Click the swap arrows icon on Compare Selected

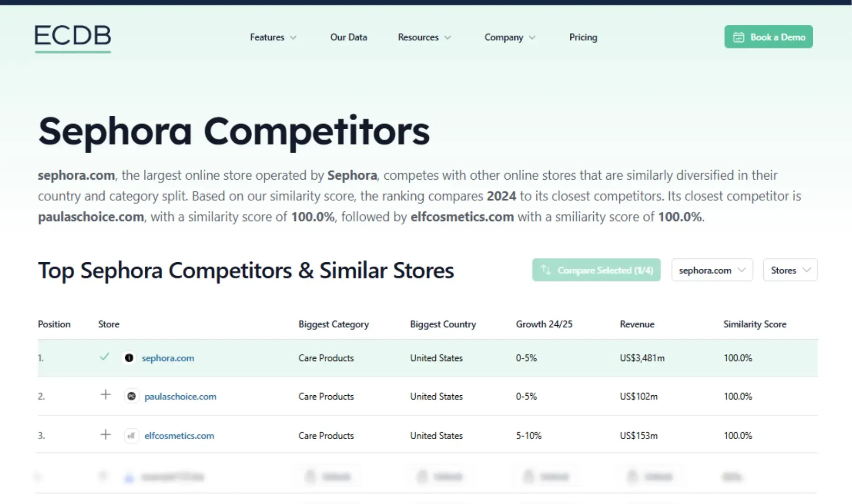546,270
